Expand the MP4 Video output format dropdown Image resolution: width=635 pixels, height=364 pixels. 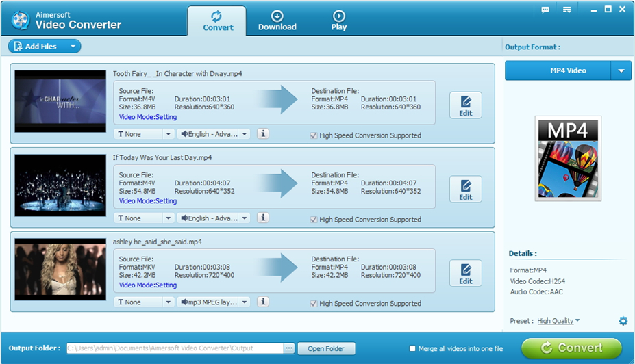point(621,70)
